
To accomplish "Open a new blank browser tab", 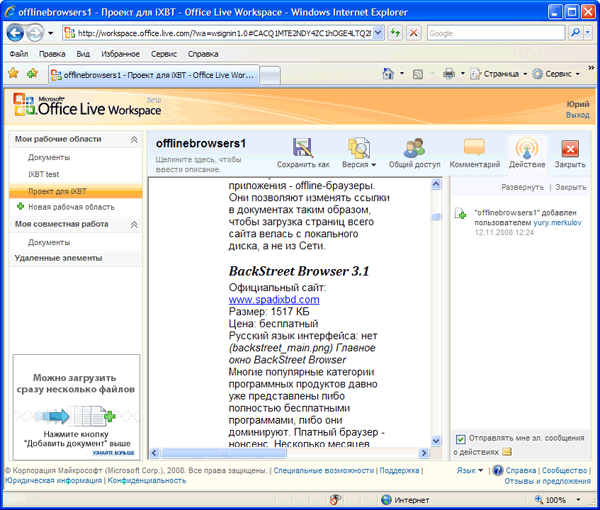I will coord(270,75).
